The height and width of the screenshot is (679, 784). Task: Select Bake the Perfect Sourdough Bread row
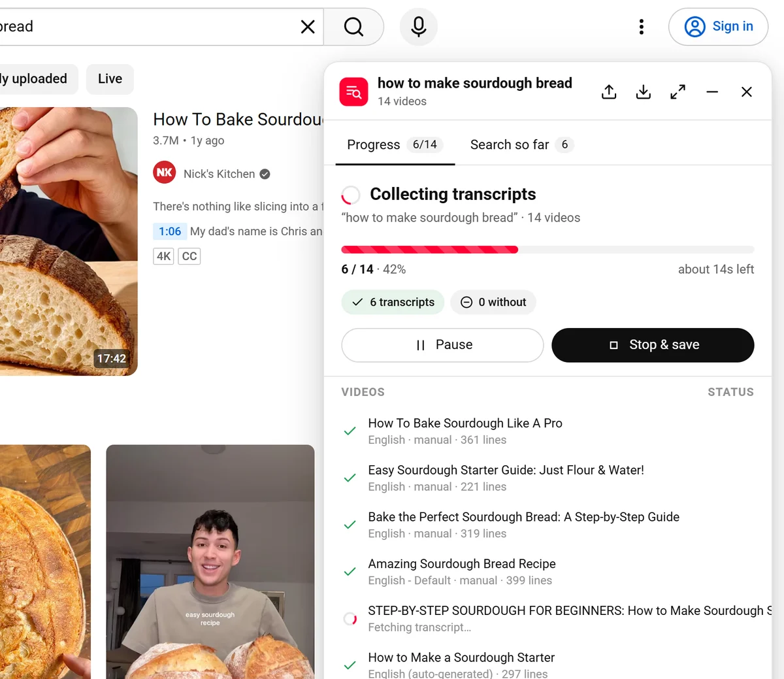coord(547,525)
